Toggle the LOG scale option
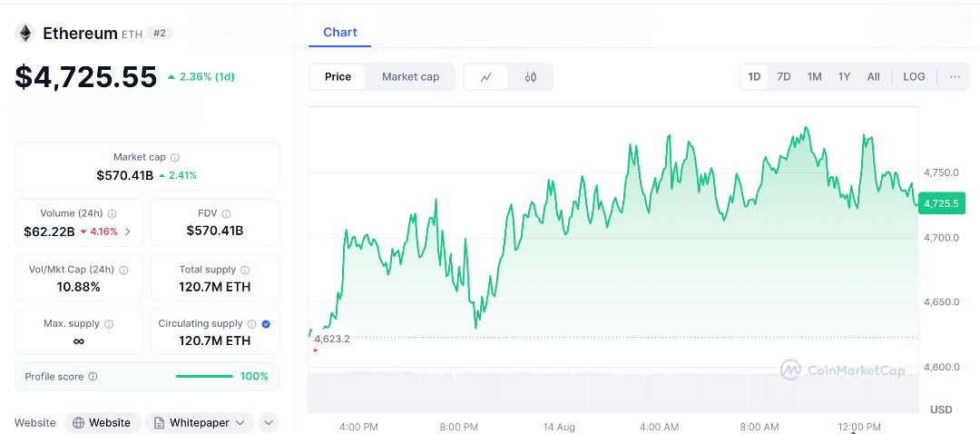980x434 pixels. click(x=914, y=77)
